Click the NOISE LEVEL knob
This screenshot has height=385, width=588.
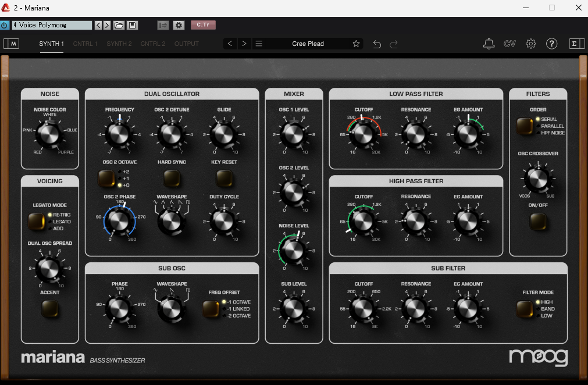294,251
